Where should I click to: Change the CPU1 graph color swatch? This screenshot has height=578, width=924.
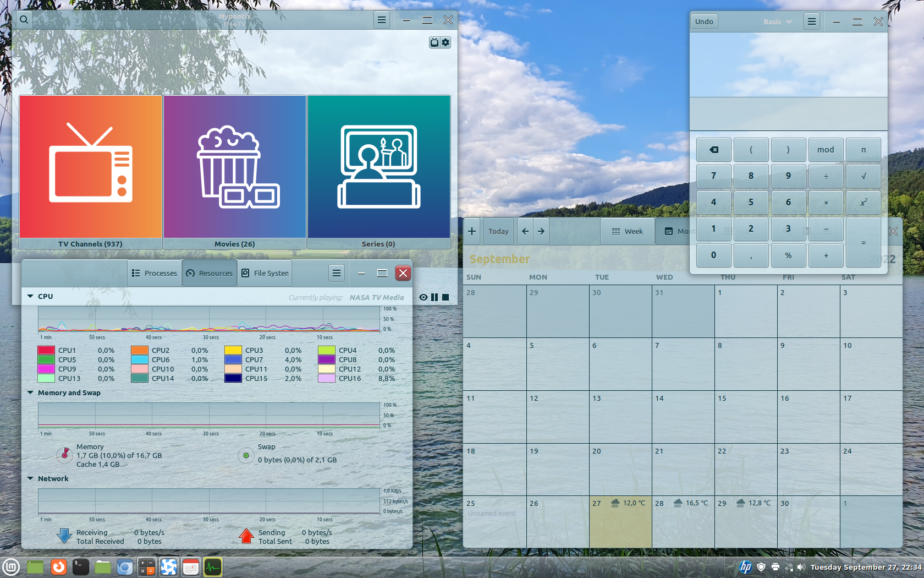pos(46,350)
